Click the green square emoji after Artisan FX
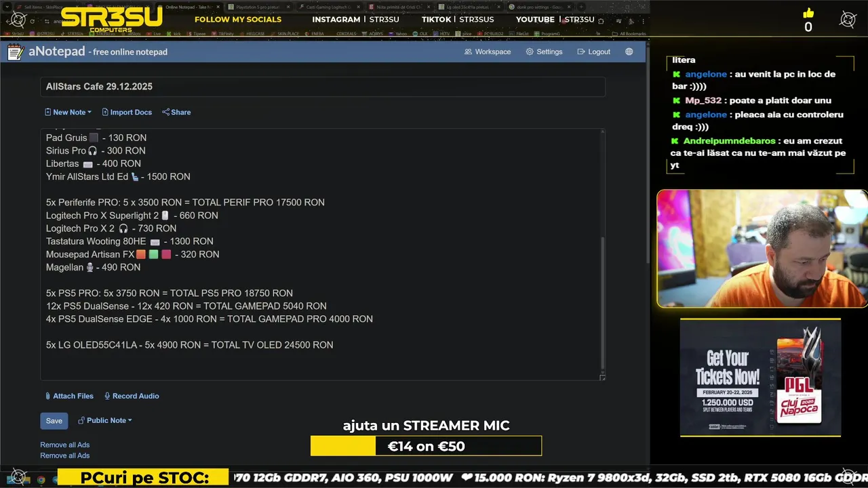Screen dimensions: 868x488 [154, 254]
